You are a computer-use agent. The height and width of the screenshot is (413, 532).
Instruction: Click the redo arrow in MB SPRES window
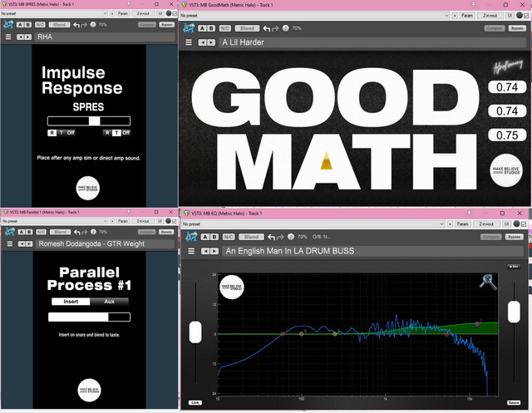[x=84, y=25]
